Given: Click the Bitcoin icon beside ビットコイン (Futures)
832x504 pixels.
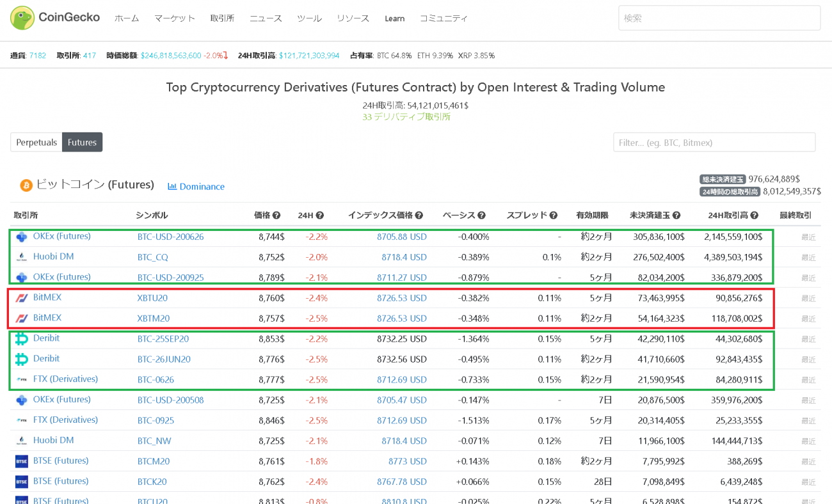Looking at the screenshot, I should point(26,185).
